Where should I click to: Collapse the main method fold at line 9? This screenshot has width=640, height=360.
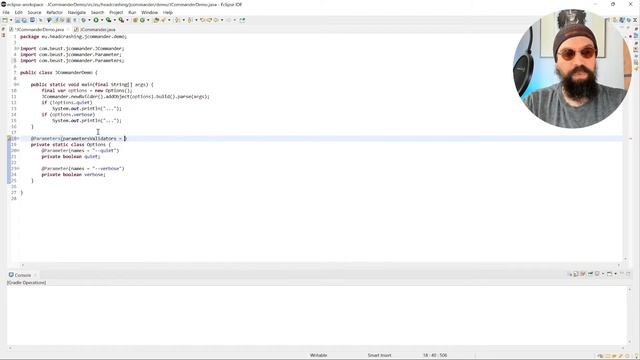click(18, 84)
